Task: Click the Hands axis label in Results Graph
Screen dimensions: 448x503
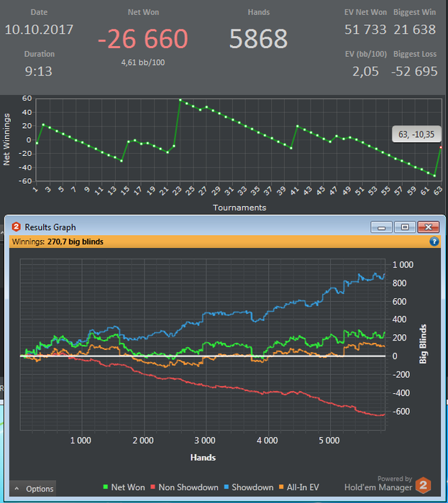Action: click(x=203, y=458)
